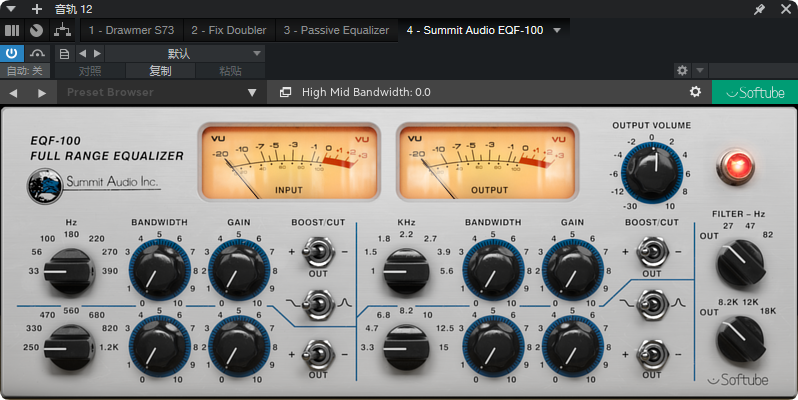This screenshot has height=400, width=798.
Task: Go to next Softube preset arrow
Action: [x=42, y=93]
